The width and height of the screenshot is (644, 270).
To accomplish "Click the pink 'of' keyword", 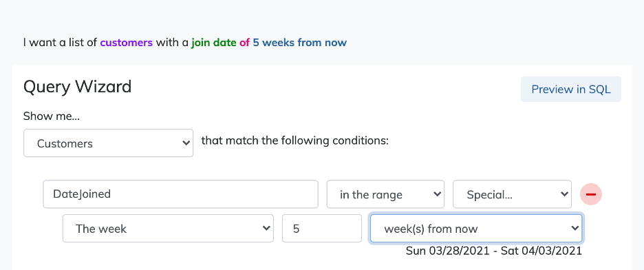I will click(244, 42).
